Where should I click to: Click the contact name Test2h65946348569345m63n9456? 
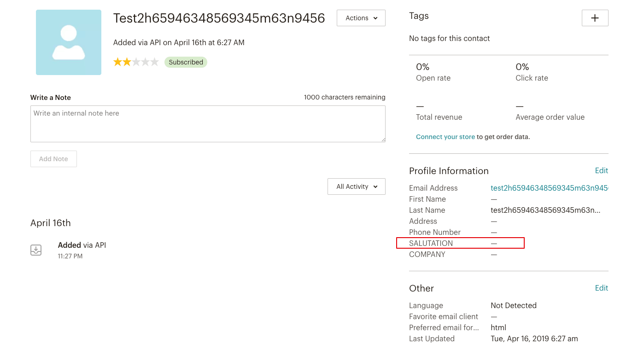[219, 18]
